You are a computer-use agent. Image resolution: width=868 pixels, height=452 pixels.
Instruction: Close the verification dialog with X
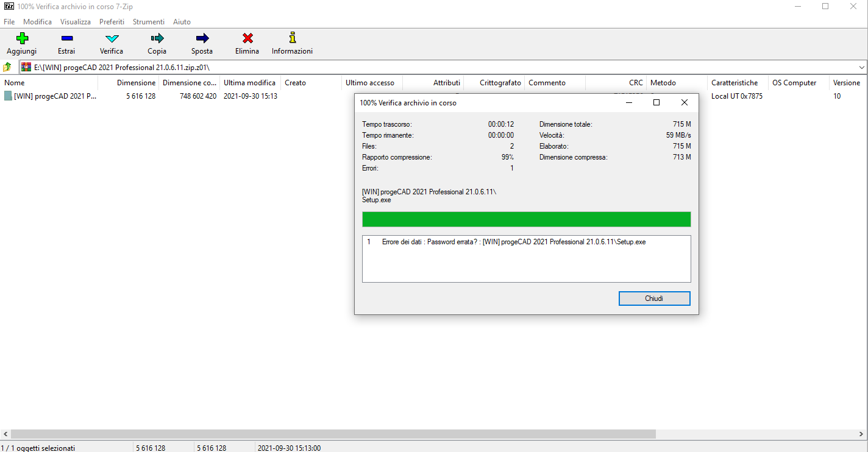685,102
